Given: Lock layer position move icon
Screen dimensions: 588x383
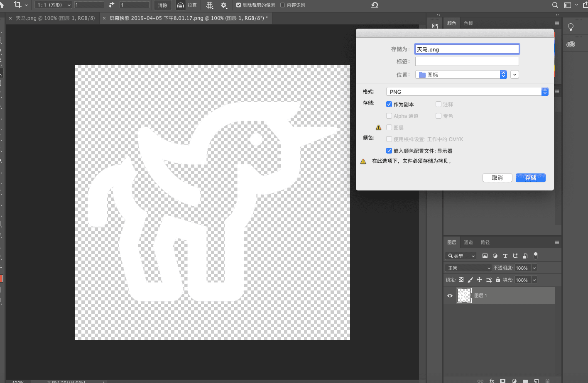Looking at the screenshot, I should click(x=479, y=280).
